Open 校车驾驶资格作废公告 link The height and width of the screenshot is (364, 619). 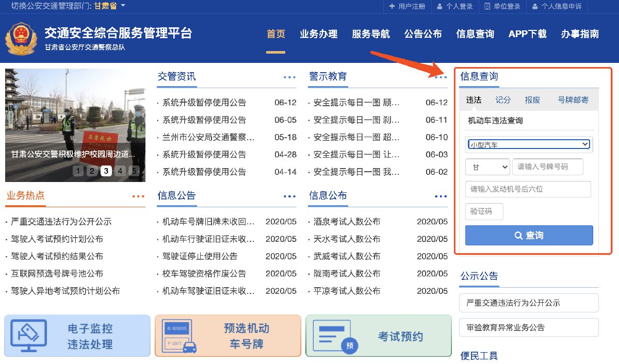point(204,274)
